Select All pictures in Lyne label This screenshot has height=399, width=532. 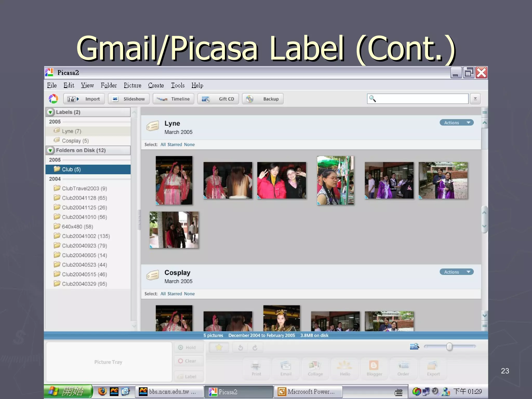pos(163,145)
